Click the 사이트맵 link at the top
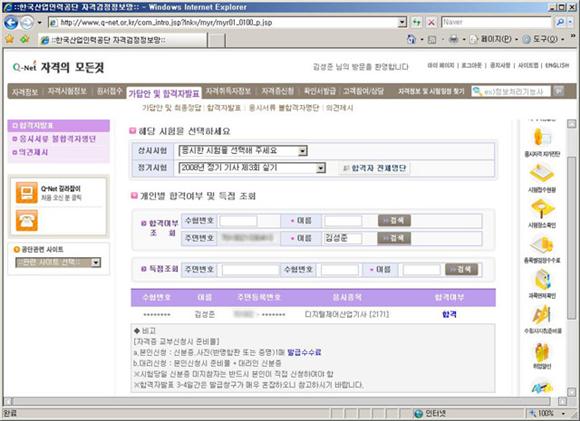Image resolution: width=580 pixels, height=421 pixels. [528, 65]
